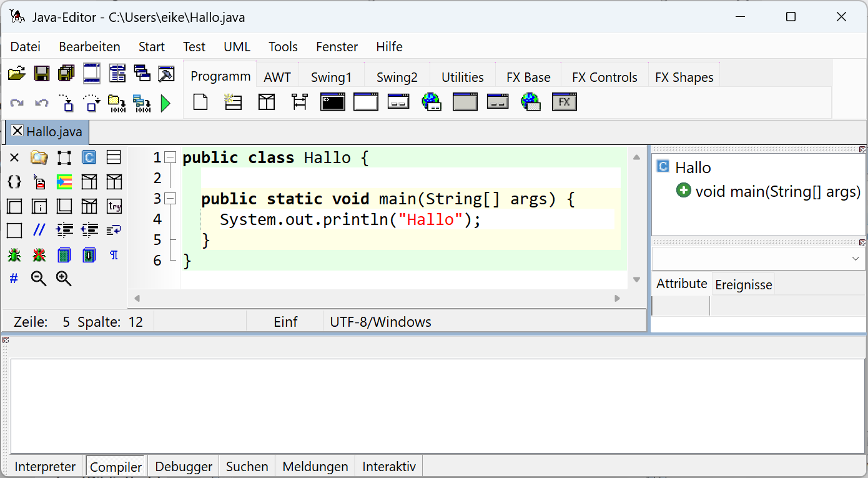Click the FX application window icon
The height and width of the screenshot is (478, 868).
click(564, 102)
